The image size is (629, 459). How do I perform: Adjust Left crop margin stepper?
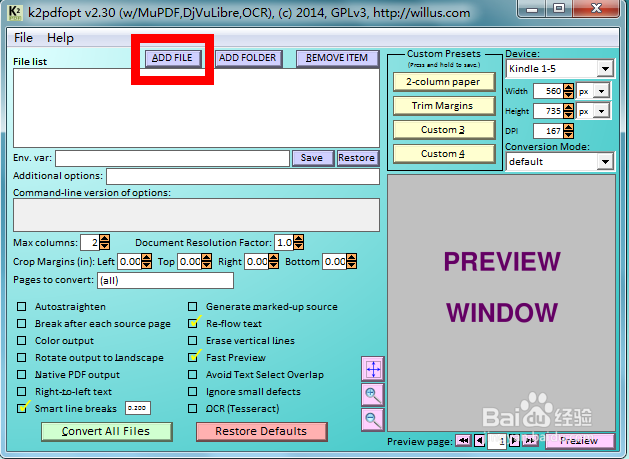point(146,262)
